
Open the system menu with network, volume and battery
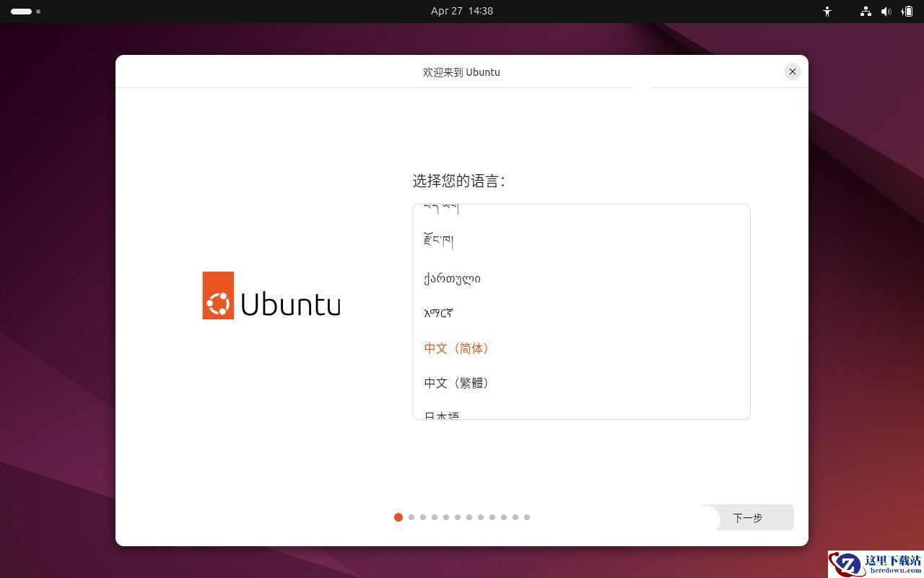(x=886, y=12)
